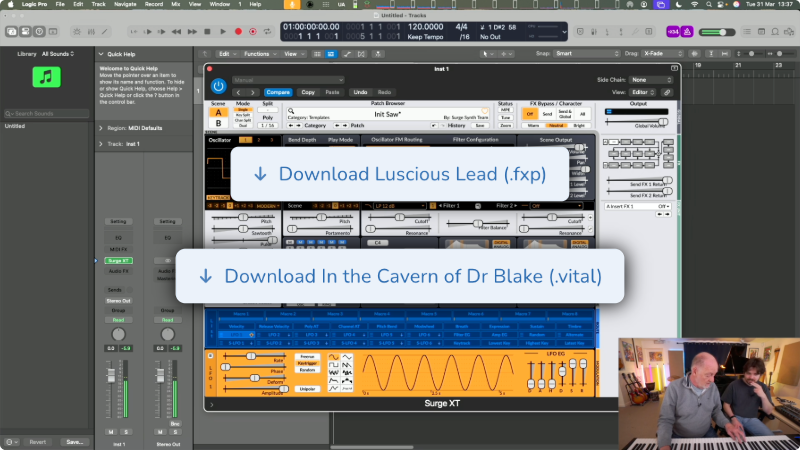Open the View menu in tracks area
800x450 pixels.
(293, 54)
